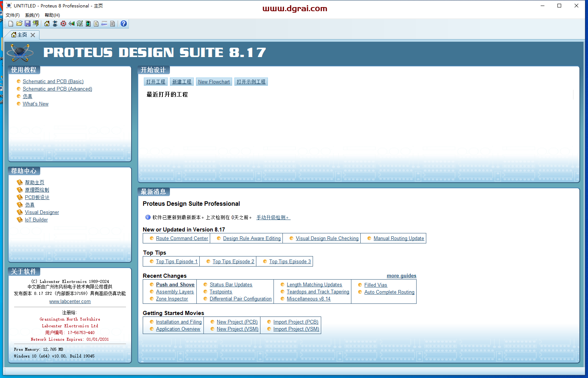Open Teardops and Track Tapering link
Viewport: 588px width, 378px height.
coord(318,292)
